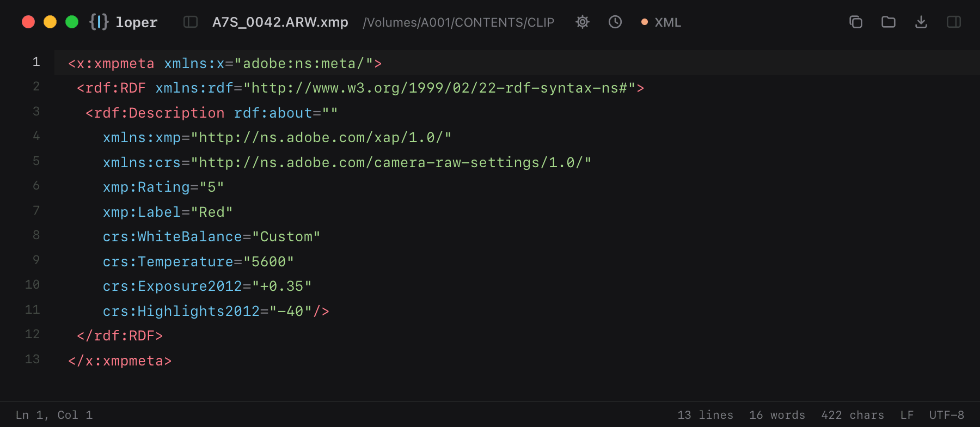Screen dimensions: 980x427
Task: Open the settings gear icon
Action: [583, 22]
